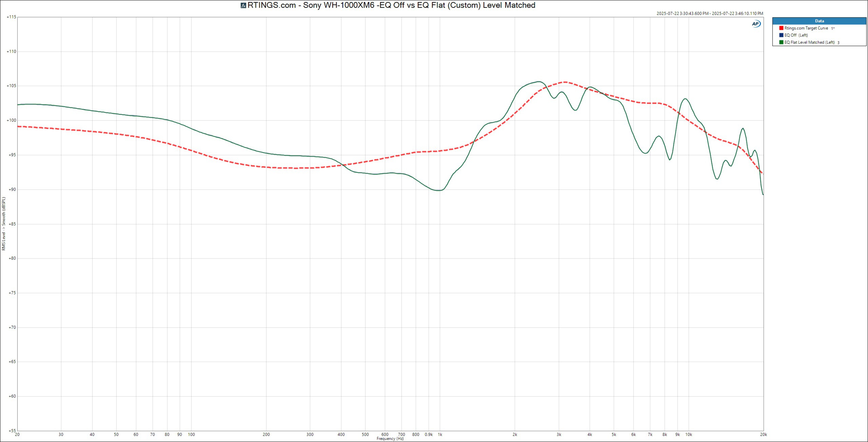868x442 pixels.
Task: Click the RMS Level Smooth (dBSPL) axis label
Action: pos(4,224)
